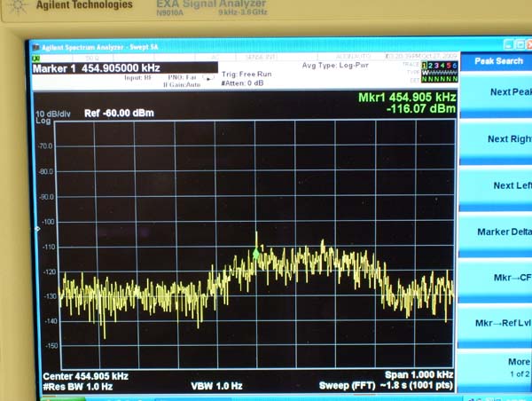Click the Ref -60.00 dBm readout
The image size is (532, 401).
(x=119, y=113)
